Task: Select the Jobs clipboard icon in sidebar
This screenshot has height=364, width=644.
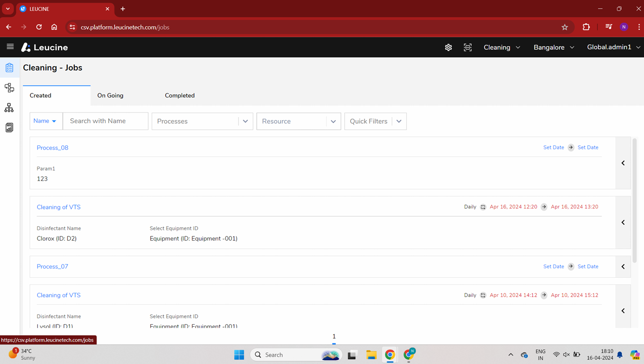Action: click(x=10, y=68)
